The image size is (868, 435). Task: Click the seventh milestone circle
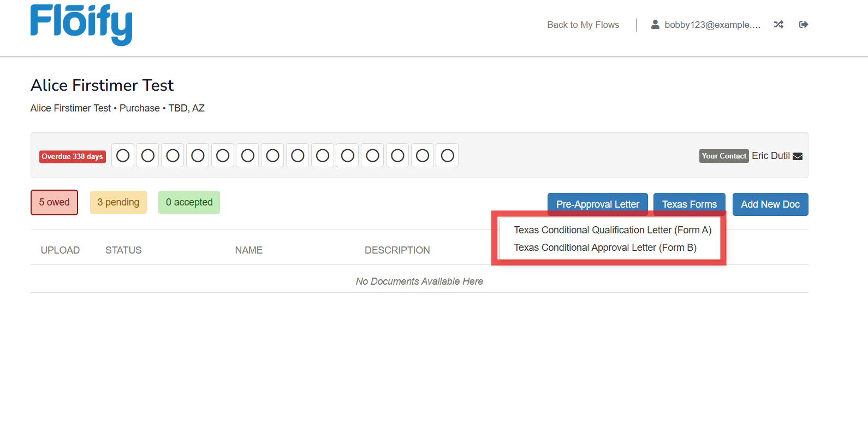pyautogui.click(x=272, y=156)
